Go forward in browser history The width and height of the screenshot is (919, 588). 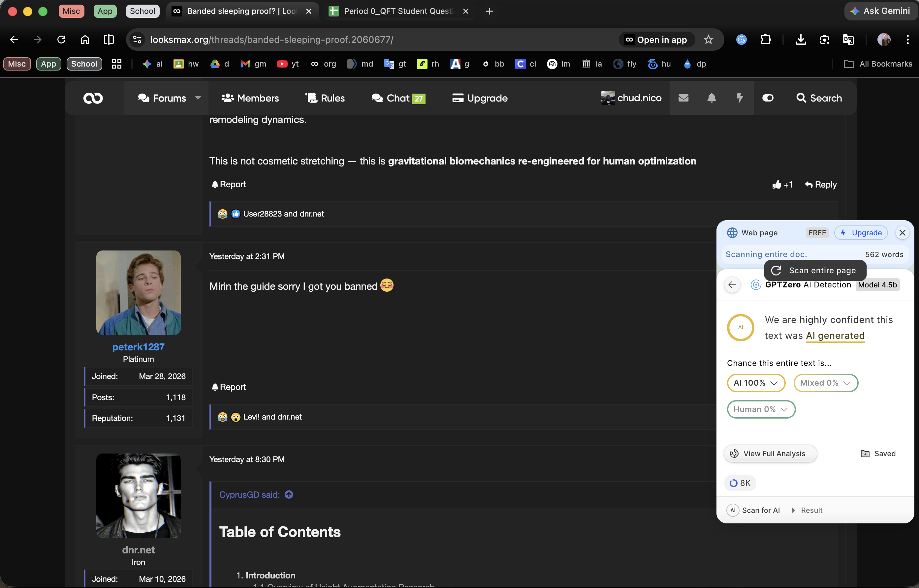click(38, 39)
